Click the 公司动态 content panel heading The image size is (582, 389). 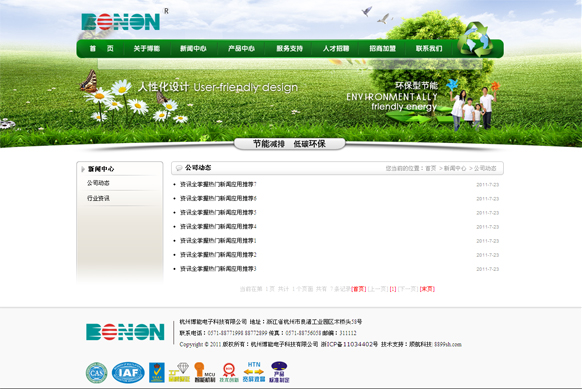(x=198, y=168)
